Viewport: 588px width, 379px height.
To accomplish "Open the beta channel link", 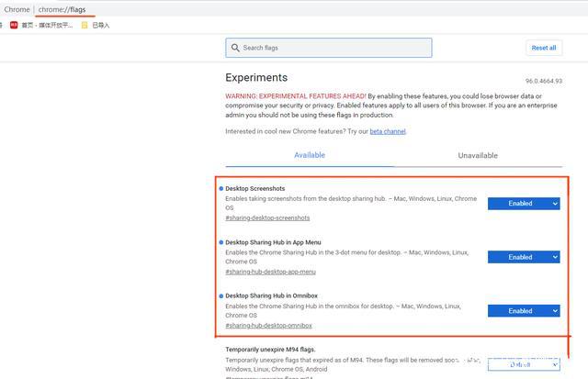I will point(388,131).
